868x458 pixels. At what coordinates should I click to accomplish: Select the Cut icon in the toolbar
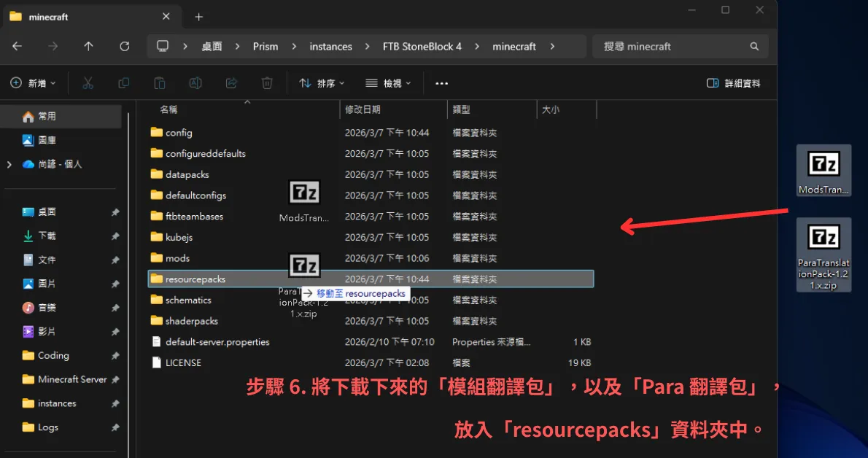click(88, 82)
